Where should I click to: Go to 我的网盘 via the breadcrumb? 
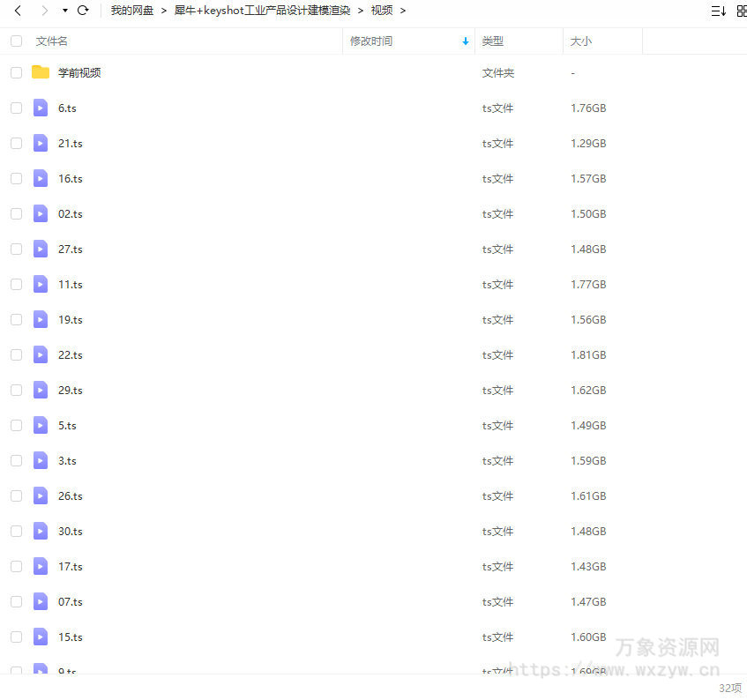coord(131,10)
